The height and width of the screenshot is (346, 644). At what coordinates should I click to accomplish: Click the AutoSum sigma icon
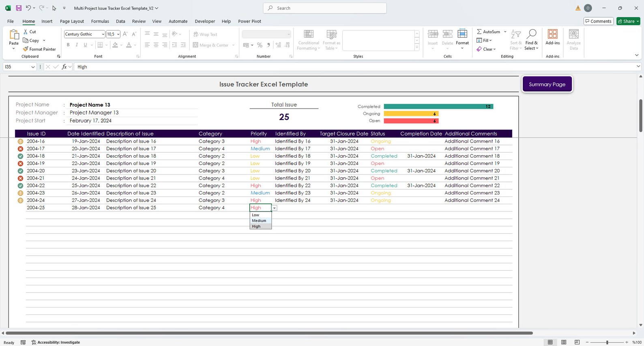(479, 32)
